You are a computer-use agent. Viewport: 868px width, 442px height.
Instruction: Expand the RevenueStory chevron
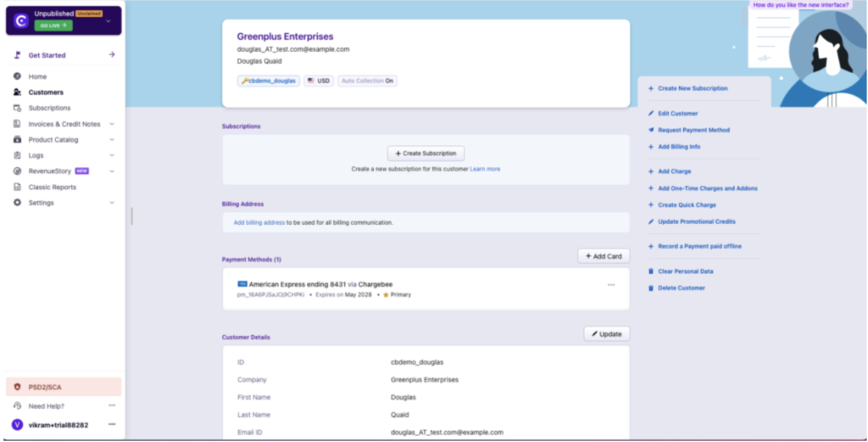coord(112,171)
